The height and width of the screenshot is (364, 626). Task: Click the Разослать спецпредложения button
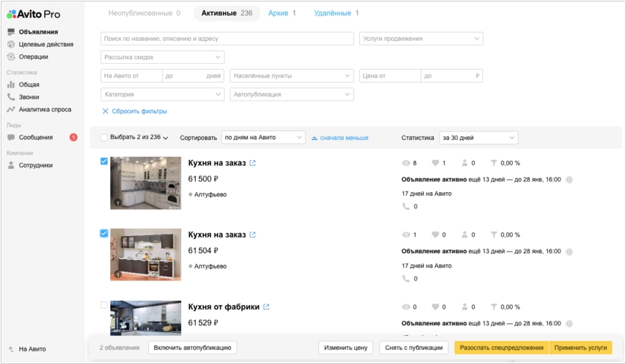point(501,348)
